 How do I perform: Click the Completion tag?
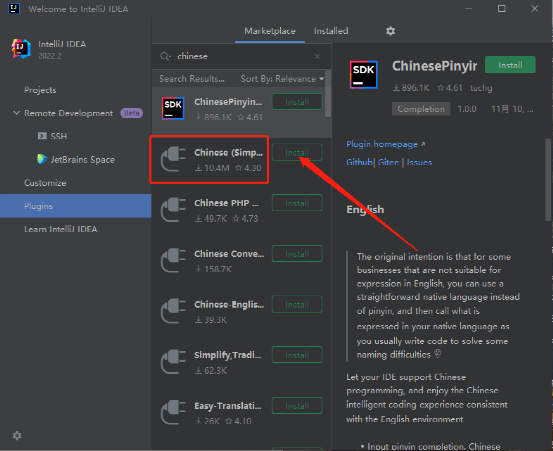click(x=421, y=109)
